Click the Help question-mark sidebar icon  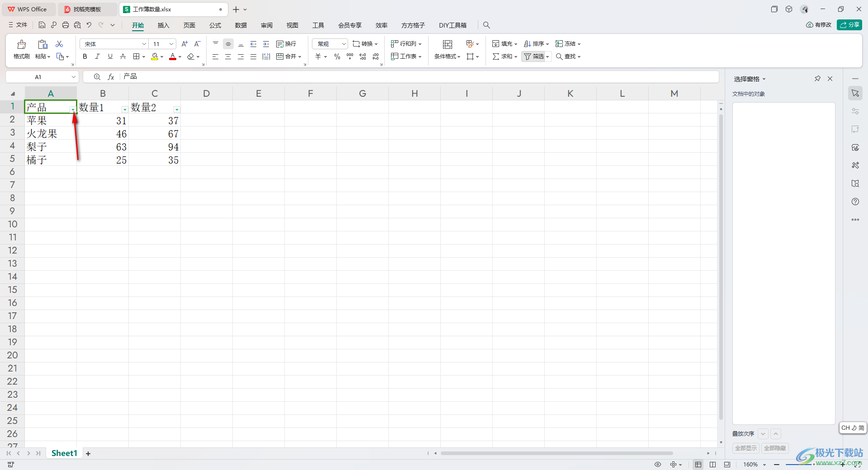click(855, 202)
